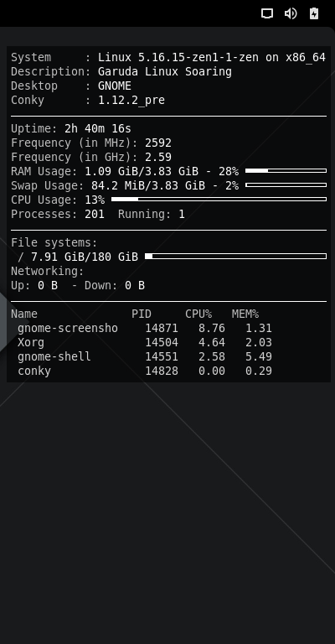Click the screen display icon in top bar
Viewport: 335px width, 644px height.
267,13
